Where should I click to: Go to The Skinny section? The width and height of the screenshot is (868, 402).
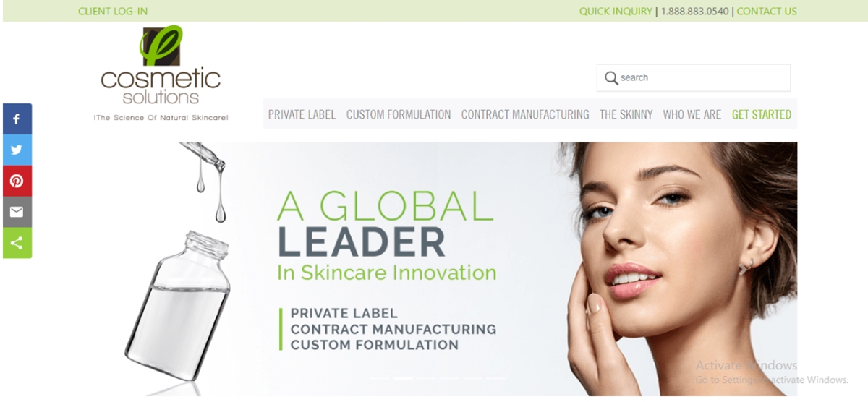click(626, 114)
